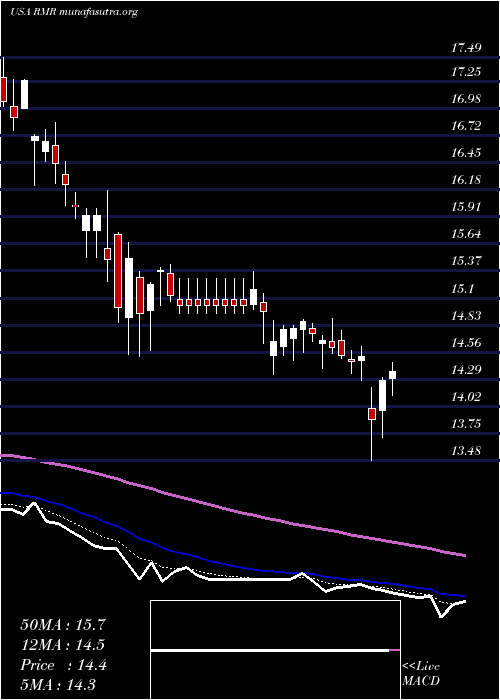The height and width of the screenshot is (700, 500).
Task: Click the red candlestick with low at 13.48
Action: click(x=372, y=413)
